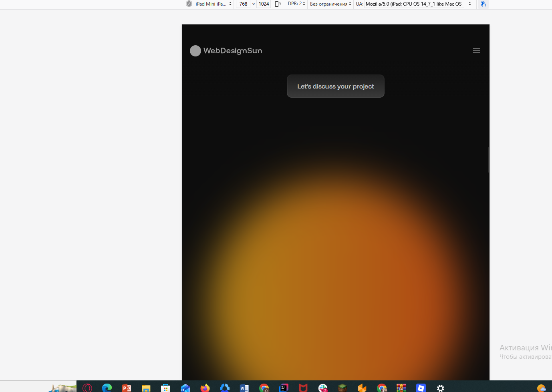This screenshot has width=552, height=392.
Task: Open McAfee from the taskbar
Action: pyautogui.click(x=303, y=388)
